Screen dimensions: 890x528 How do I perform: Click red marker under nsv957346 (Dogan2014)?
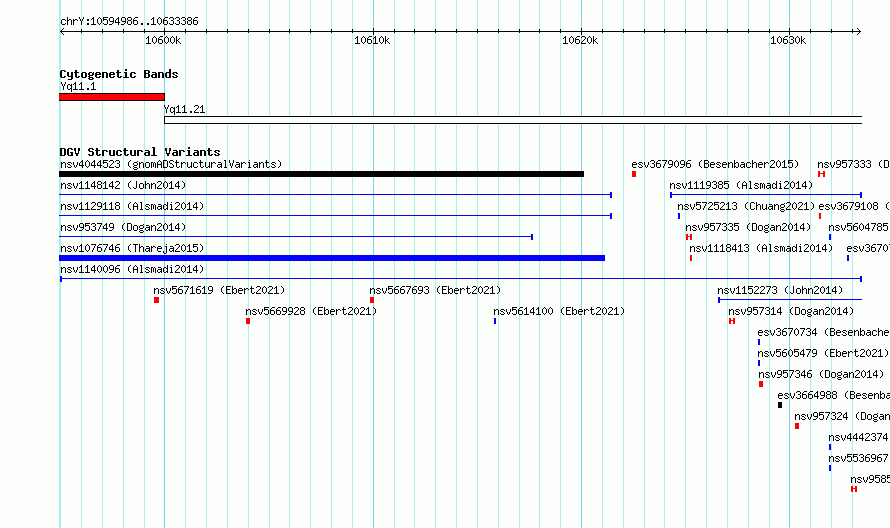761,384
